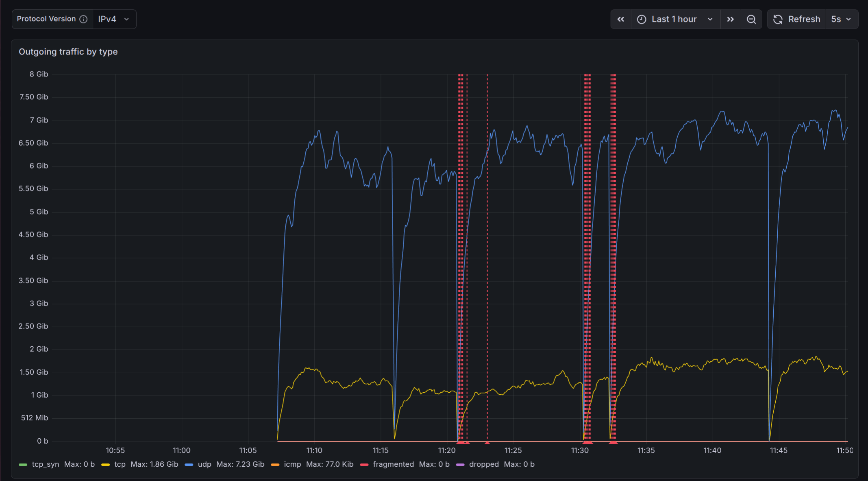Click the yellow tcp color swatch
868x481 pixels.
[x=105, y=465]
